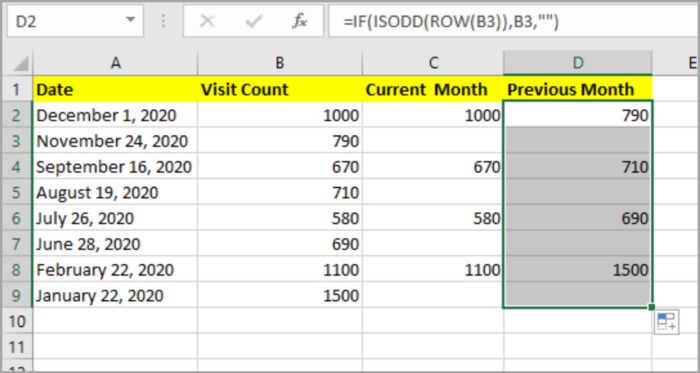Viewport: 700px width, 373px height.
Task: Click the December 1, 2020 cell
Action: [x=115, y=116]
